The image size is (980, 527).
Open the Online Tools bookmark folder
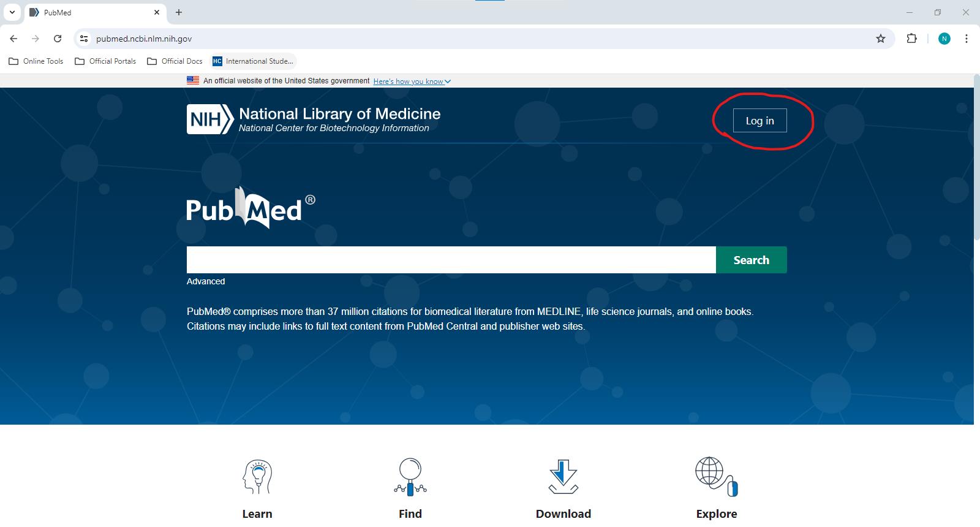coord(36,61)
